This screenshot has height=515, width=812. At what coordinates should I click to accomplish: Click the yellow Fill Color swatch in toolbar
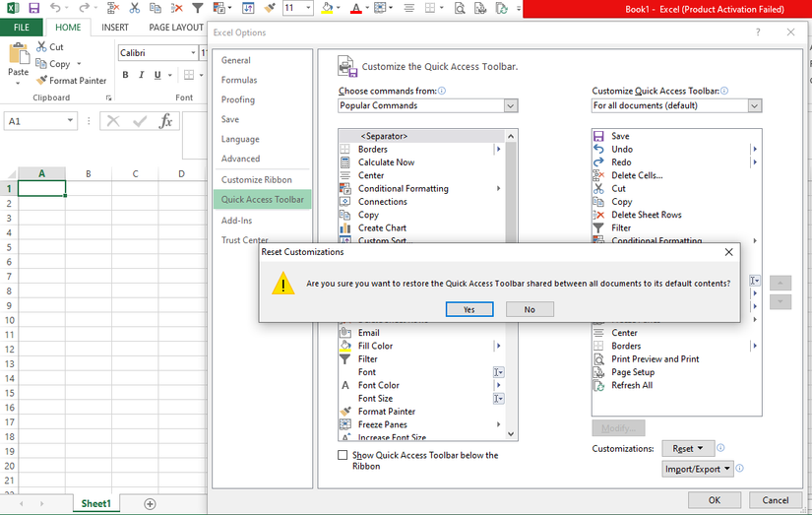point(328,9)
